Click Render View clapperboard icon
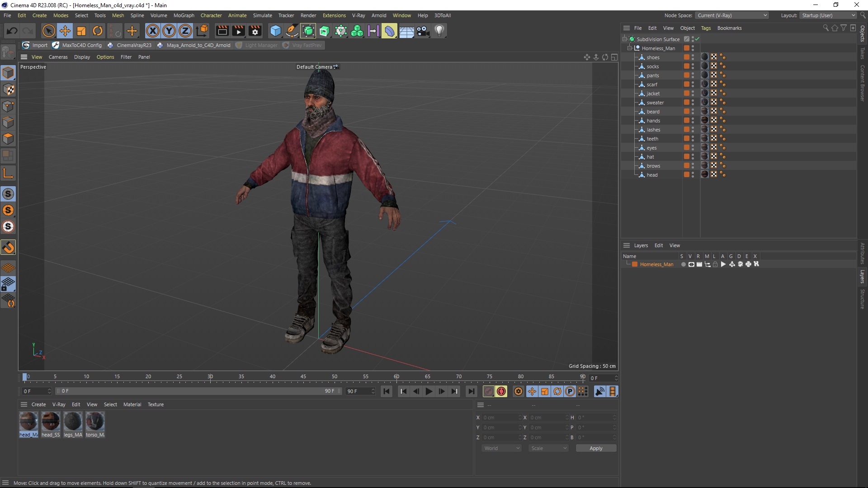 (x=222, y=31)
